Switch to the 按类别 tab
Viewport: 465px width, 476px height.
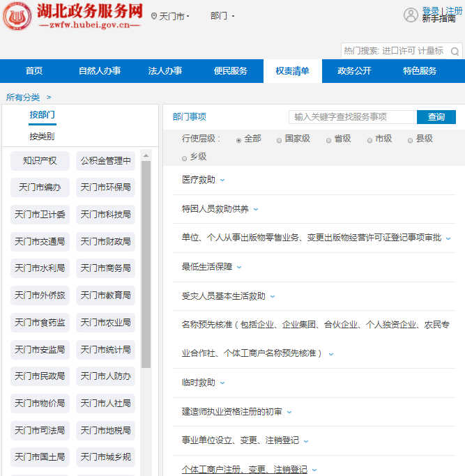tap(42, 136)
